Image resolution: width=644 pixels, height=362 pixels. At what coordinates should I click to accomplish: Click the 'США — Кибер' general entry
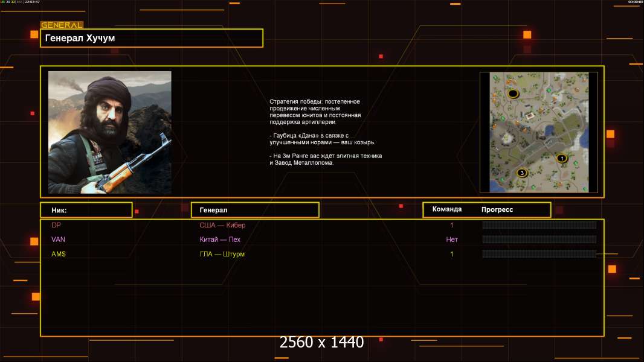pyautogui.click(x=222, y=225)
